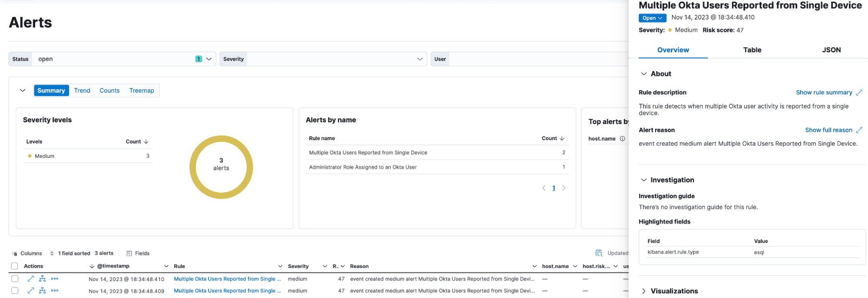This screenshot has height=298, width=868.
Task: Expand details for the 18:34:48.409 alert row
Action: point(30,291)
